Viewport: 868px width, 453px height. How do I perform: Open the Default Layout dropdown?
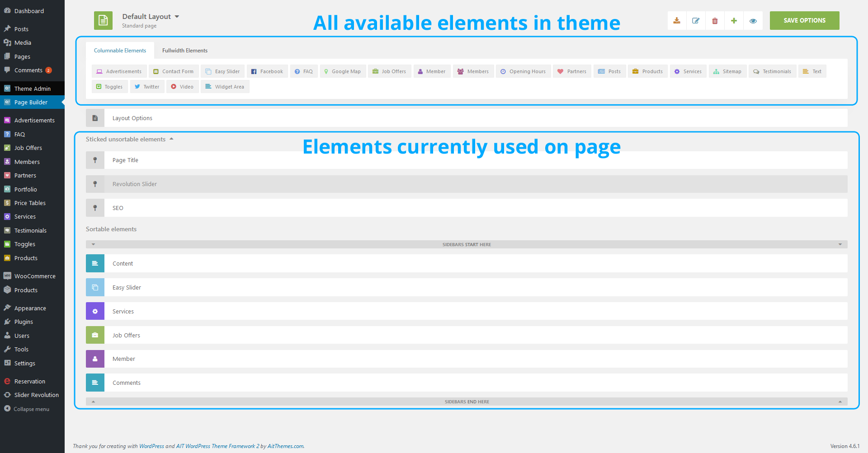coord(151,17)
